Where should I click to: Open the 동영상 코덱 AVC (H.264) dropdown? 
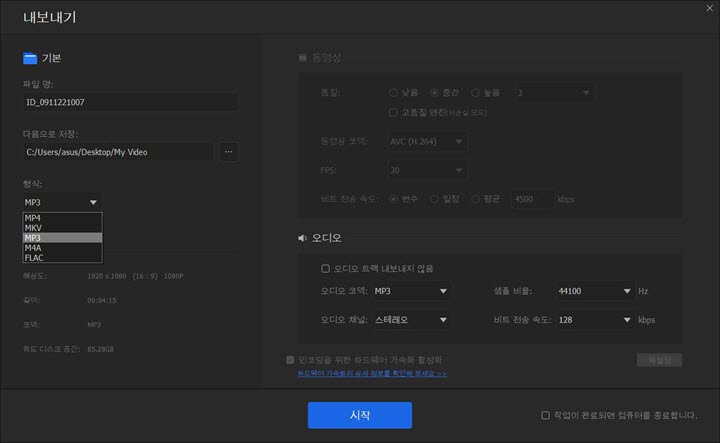coord(427,141)
